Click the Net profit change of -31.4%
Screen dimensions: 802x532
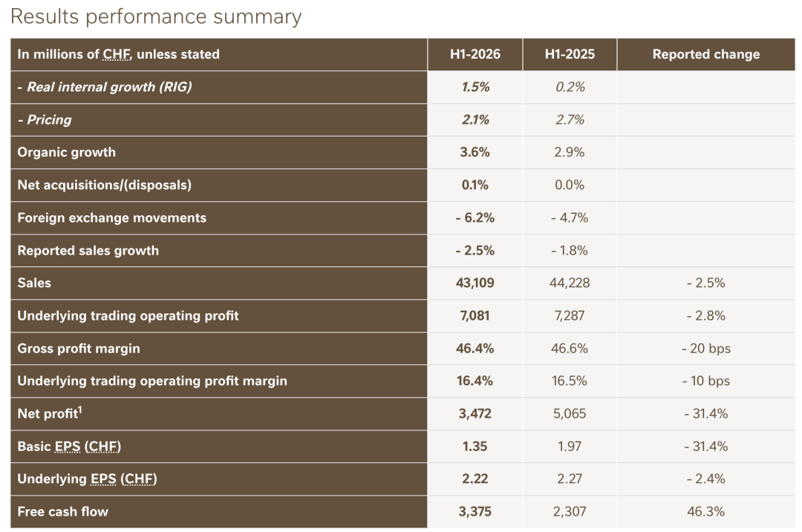click(706, 413)
